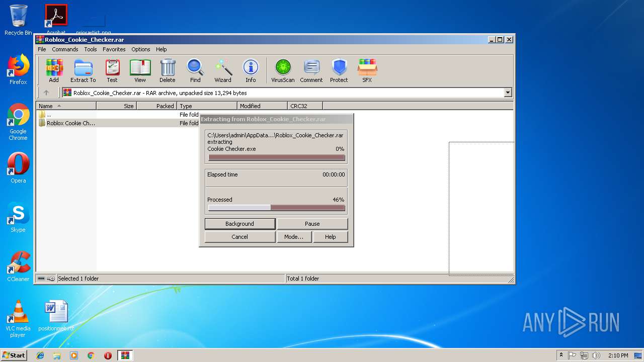
Task: Click the Start button
Action: click(x=14, y=355)
